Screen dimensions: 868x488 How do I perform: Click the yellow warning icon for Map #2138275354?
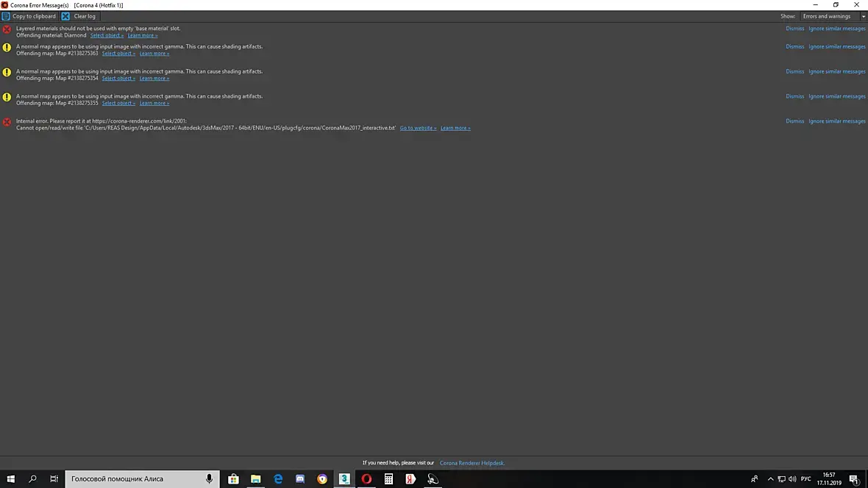[7, 73]
